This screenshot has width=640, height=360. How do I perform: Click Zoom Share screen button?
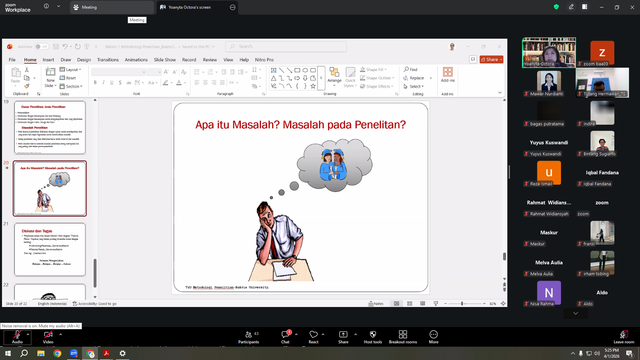point(343,337)
